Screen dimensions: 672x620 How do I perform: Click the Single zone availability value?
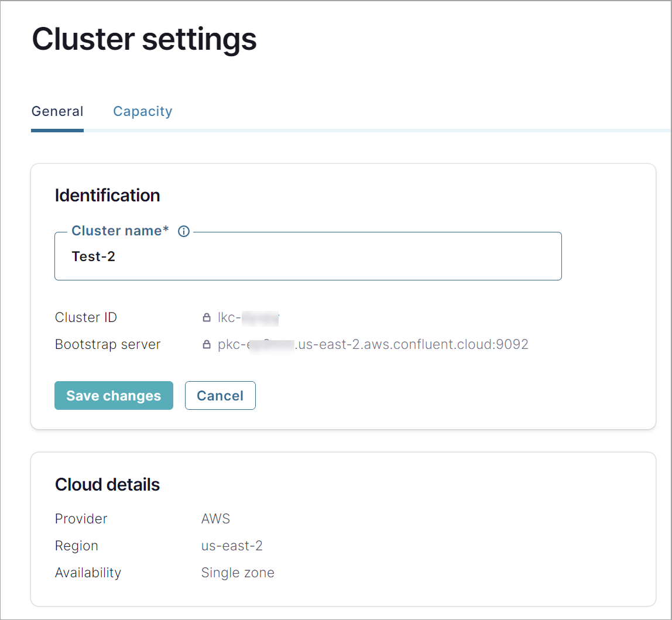tap(238, 572)
